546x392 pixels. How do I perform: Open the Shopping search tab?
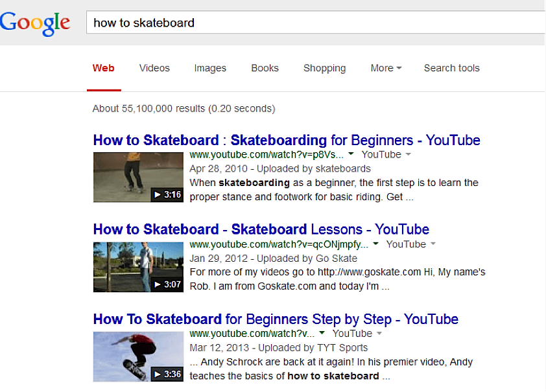pyautogui.click(x=324, y=68)
